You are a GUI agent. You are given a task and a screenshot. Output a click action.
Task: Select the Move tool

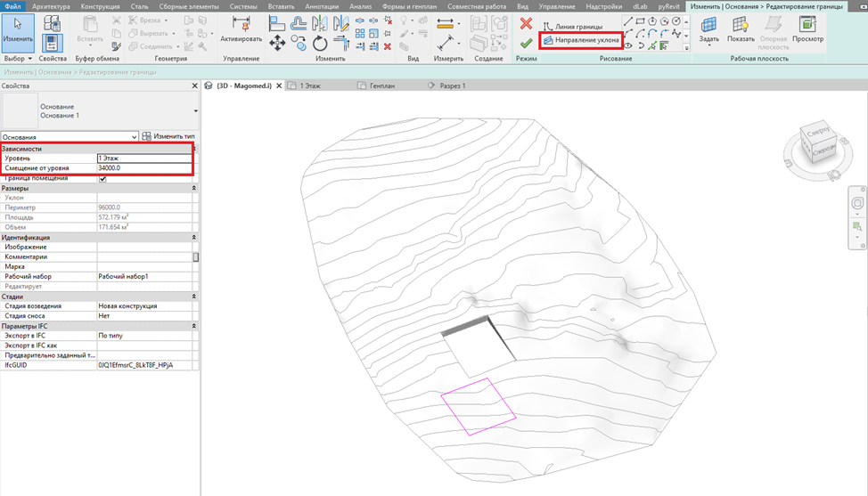[277, 43]
